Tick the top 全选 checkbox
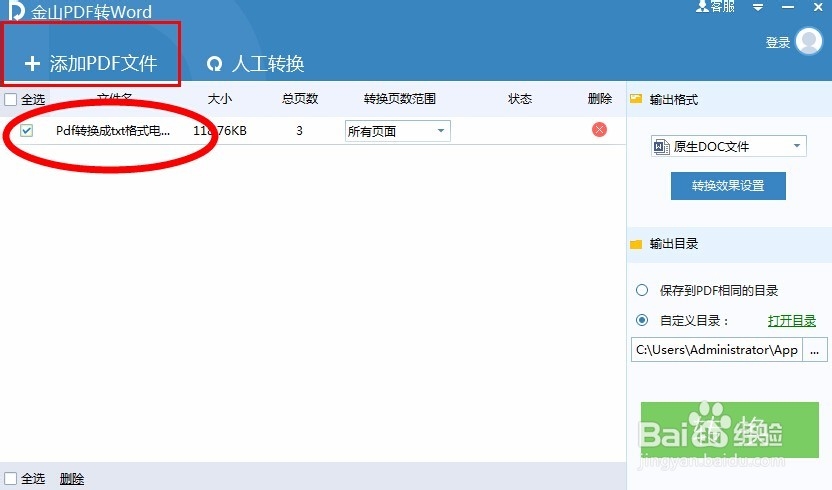Viewport: 832px width, 490px height. pyautogui.click(x=11, y=99)
